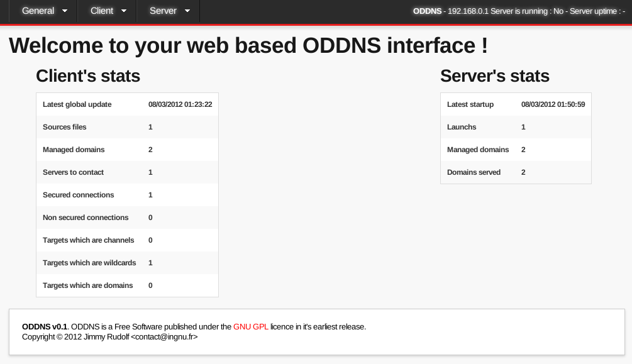Viewport: 632px width, 364px height.
Task: Click the Secured connections row
Action: click(x=127, y=195)
